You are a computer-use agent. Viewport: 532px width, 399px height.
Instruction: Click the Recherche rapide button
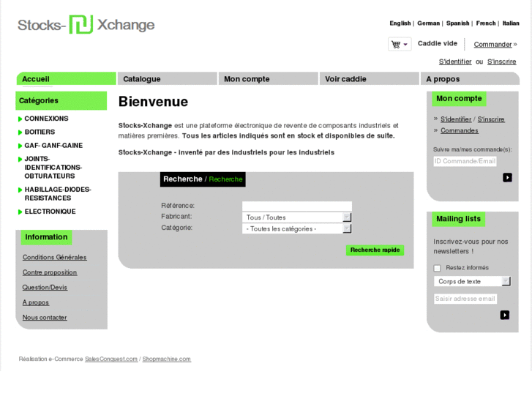point(375,250)
